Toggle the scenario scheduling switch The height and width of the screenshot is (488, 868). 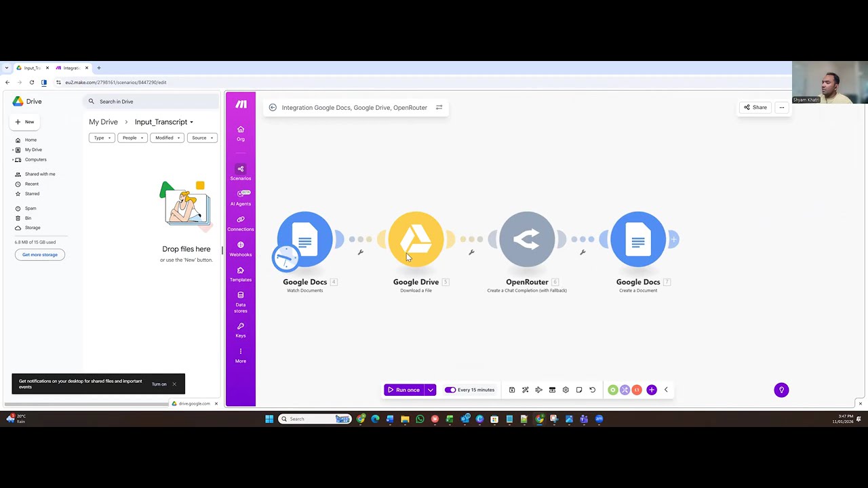(x=450, y=390)
